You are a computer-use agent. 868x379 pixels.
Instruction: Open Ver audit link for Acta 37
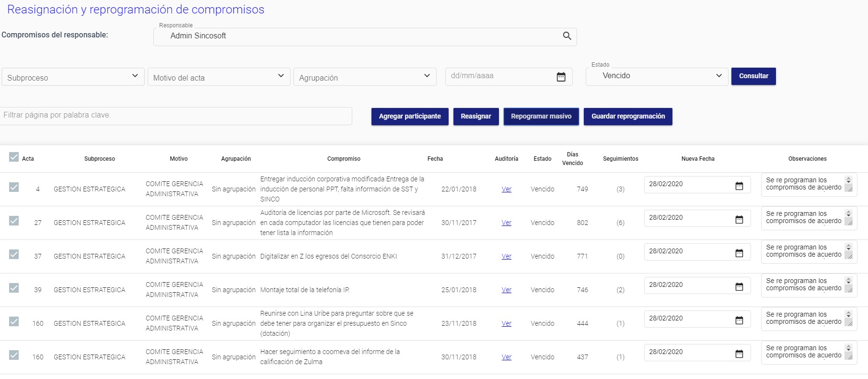pyautogui.click(x=507, y=256)
